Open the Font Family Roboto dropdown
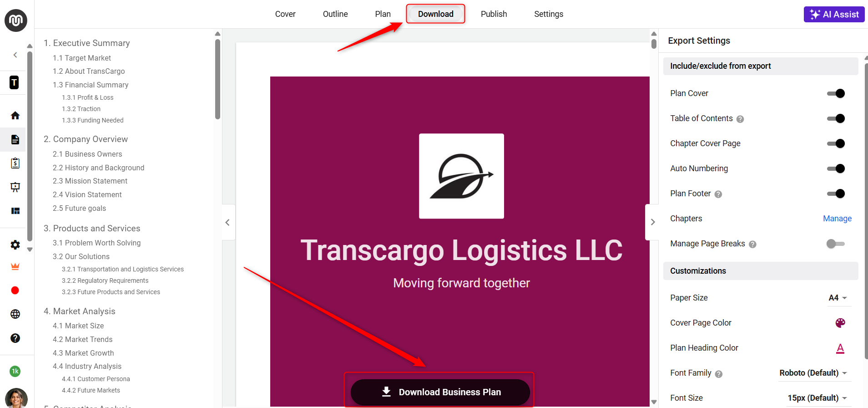This screenshot has height=408, width=868. click(x=813, y=373)
